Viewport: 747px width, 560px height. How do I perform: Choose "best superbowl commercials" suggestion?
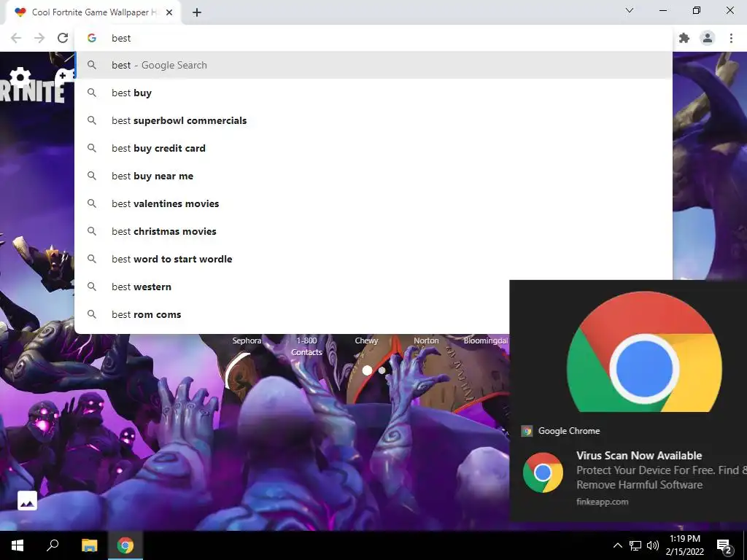click(x=373, y=120)
